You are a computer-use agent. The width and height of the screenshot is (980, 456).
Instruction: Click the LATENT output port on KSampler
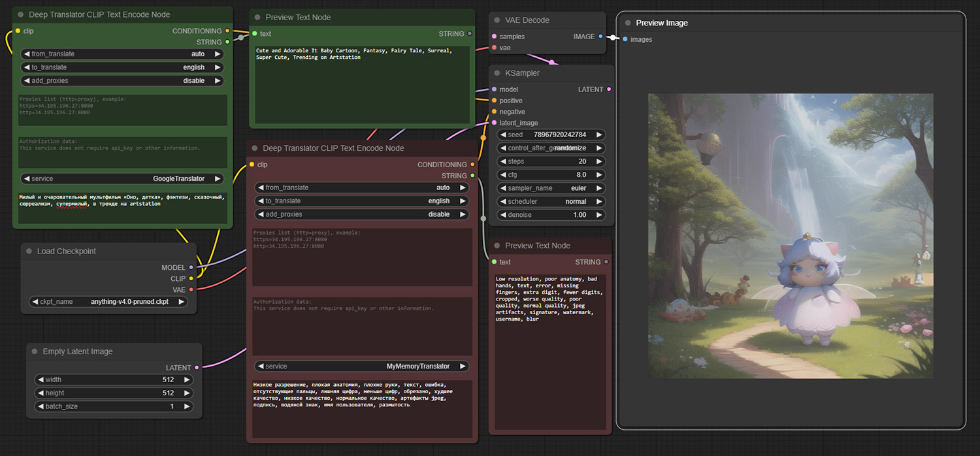(x=609, y=90)
